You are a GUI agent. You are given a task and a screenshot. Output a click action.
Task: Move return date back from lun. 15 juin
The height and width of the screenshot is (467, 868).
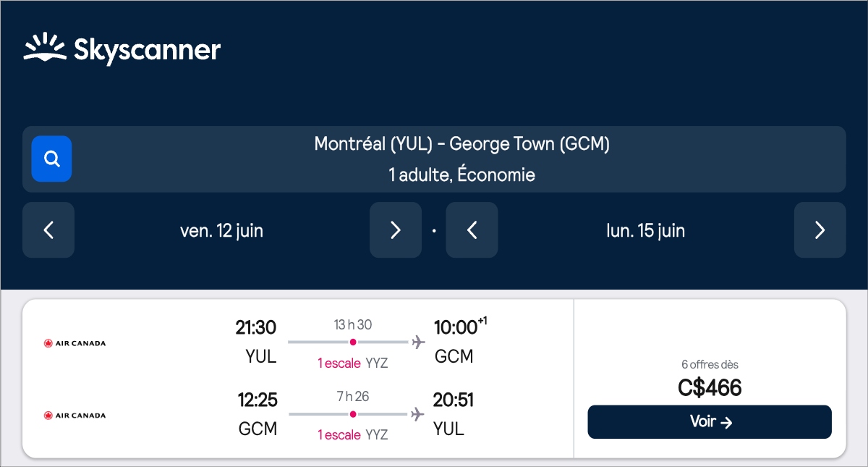[472, 230]
